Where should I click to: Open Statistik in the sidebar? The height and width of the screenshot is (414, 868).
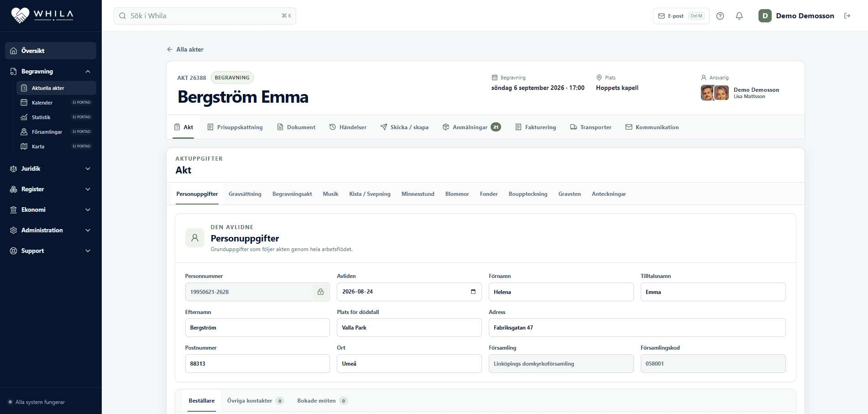(x=56, y=117)
